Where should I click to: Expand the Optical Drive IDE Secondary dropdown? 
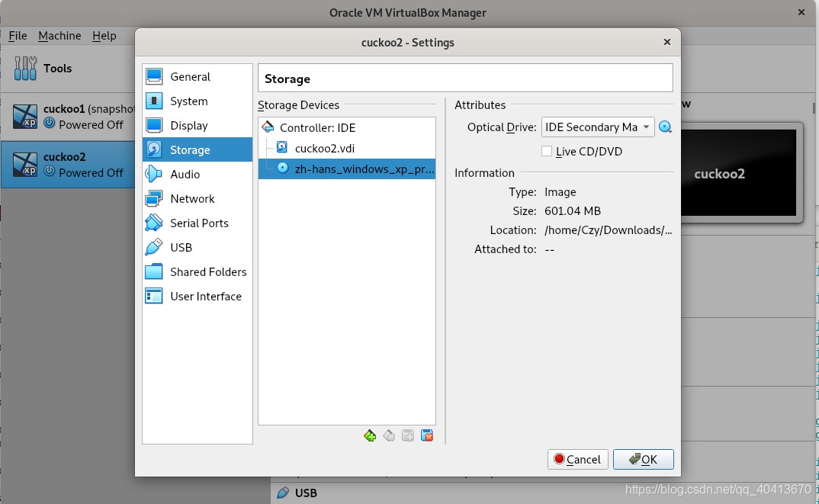[x=598, y=127]
